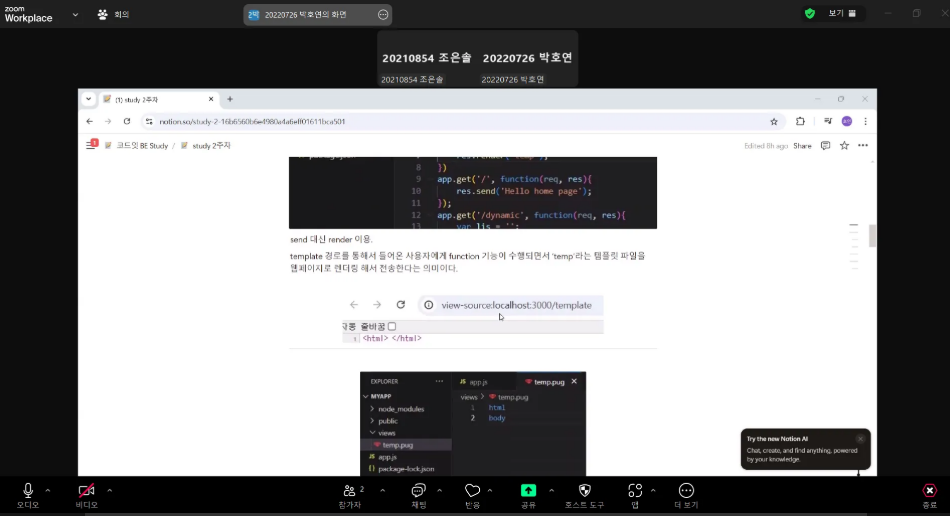The height and width of the screenshot is (516, 950).
Task: Expand video options arrow
Action: coord(110,491)
